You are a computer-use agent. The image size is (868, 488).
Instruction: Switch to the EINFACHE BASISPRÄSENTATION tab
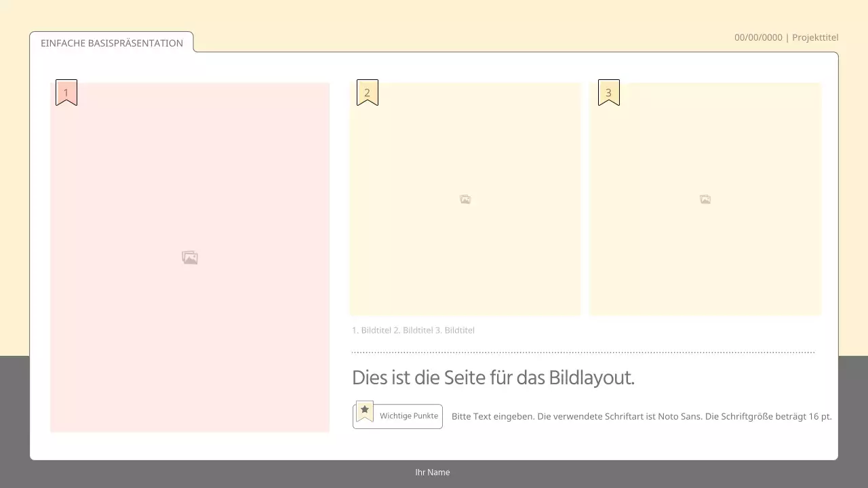click(x=112, y=43)
